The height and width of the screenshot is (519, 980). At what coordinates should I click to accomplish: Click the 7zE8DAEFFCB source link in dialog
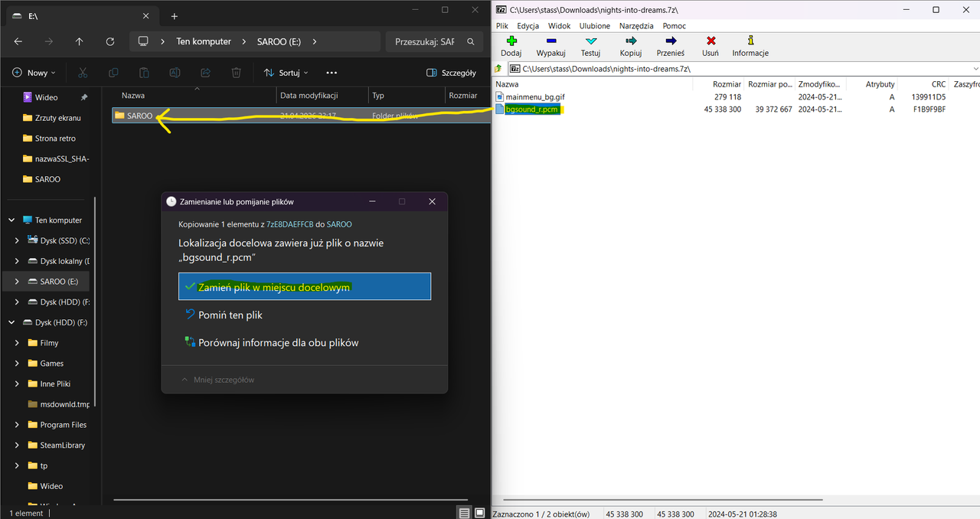[289, 225]
